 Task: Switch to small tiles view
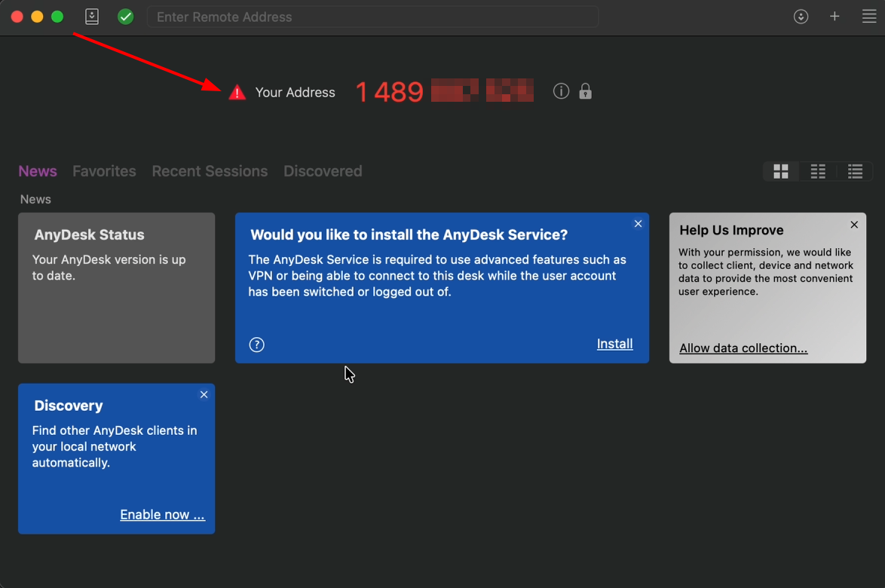coord(818,172)
